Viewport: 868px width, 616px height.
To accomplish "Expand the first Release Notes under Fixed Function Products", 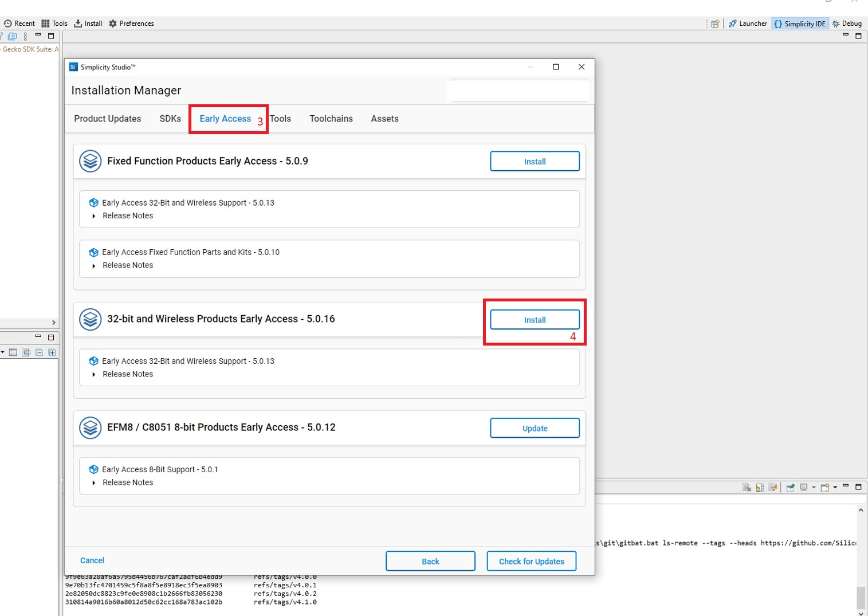I will pyautogui.click(x=93, y=216).
